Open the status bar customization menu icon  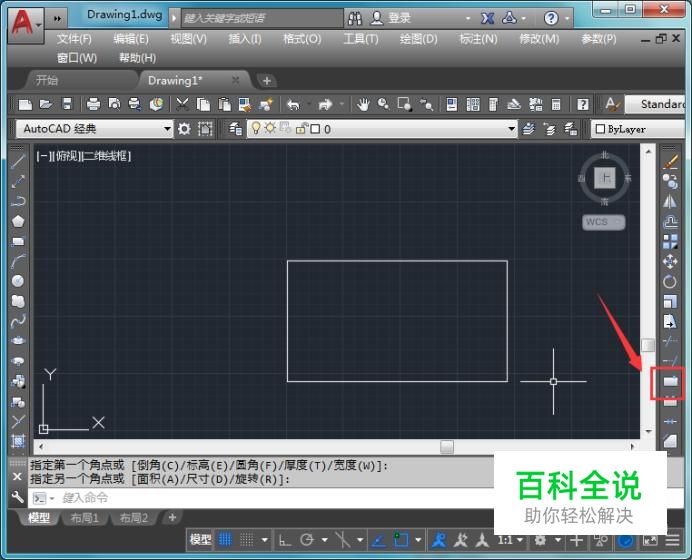[673, 540]
